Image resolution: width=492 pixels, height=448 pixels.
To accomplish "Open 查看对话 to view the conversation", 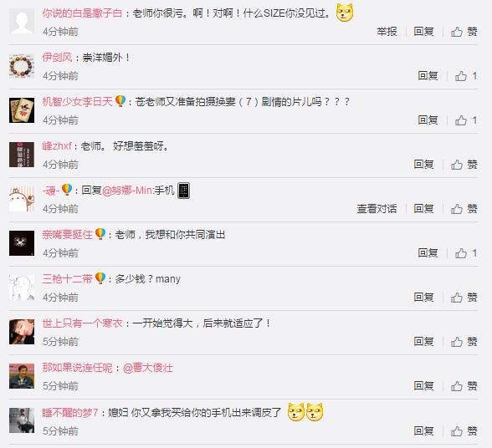I will (377, 208).
